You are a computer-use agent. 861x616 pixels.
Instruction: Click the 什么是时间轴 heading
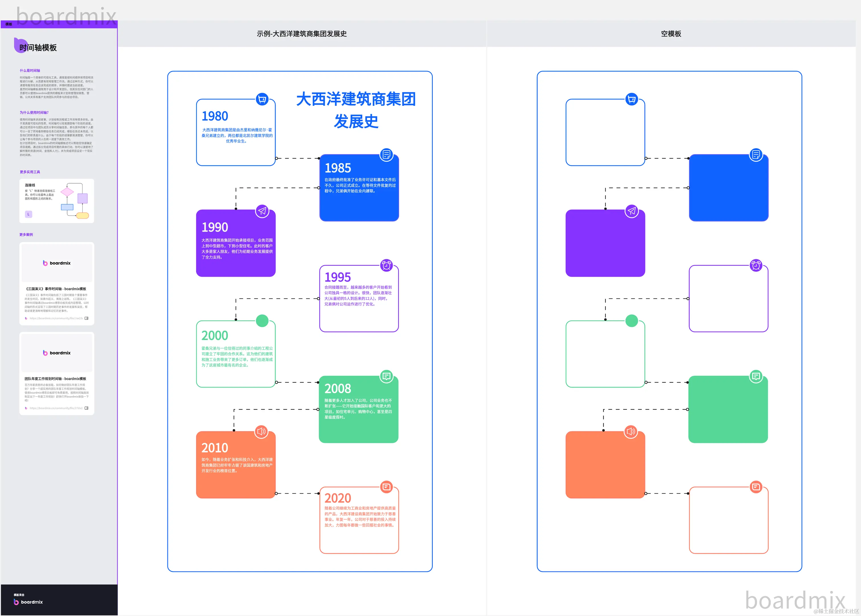30,71
